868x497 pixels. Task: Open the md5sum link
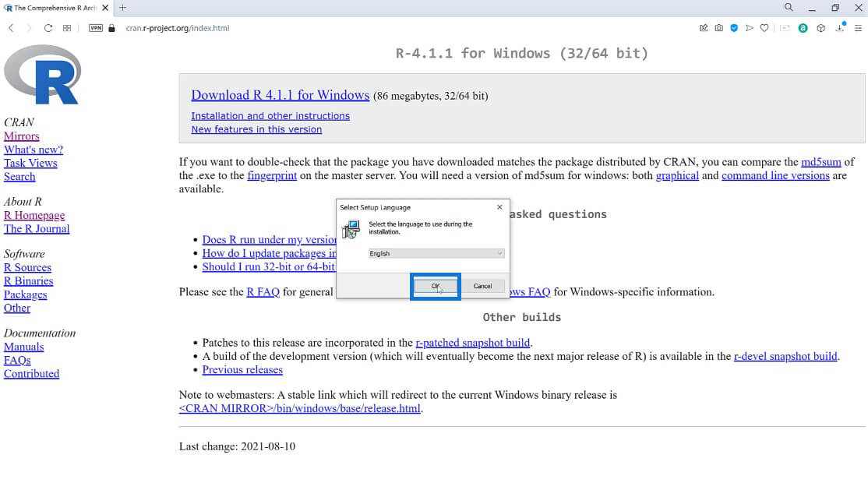coord(821,162)
